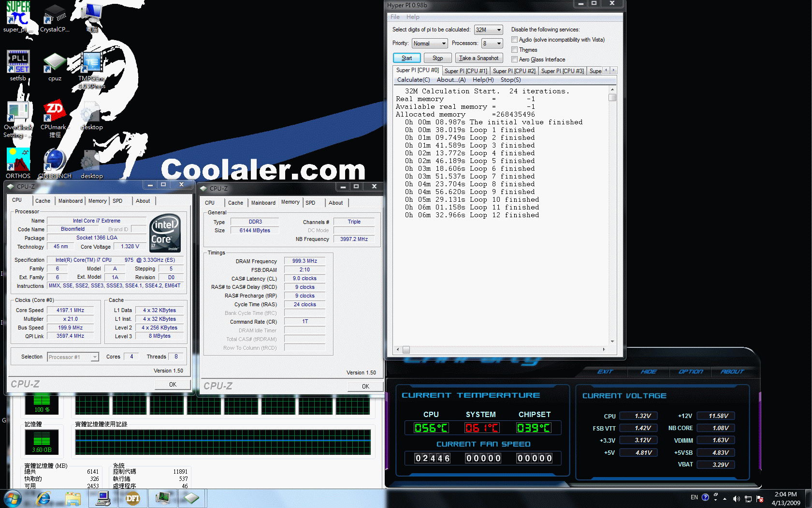Click the Hyper PI vertical scrollbar thumb

coord(612,98)
